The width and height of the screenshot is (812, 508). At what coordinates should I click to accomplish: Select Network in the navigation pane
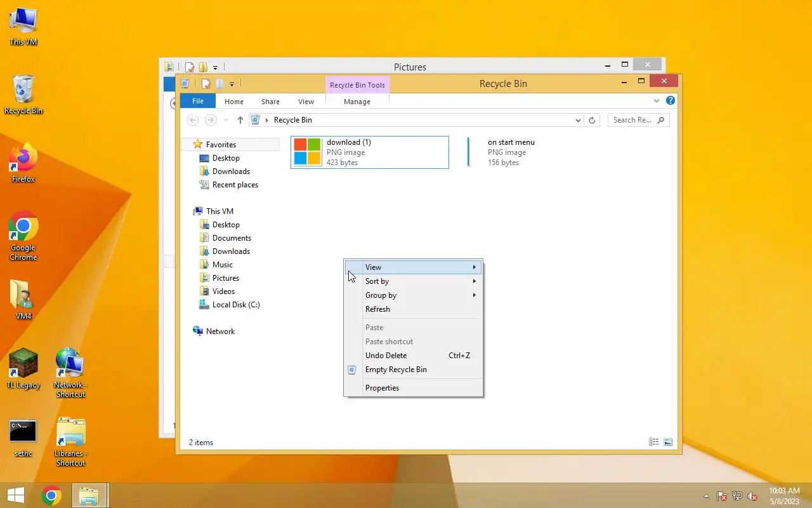(x=220, y=331)
